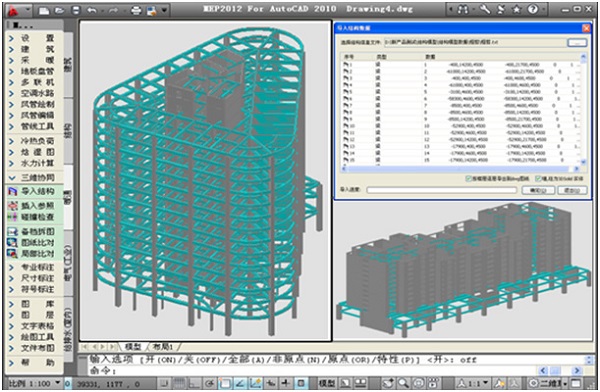Click the zoom magnifier icon in status bar

(x=403, y=383)
